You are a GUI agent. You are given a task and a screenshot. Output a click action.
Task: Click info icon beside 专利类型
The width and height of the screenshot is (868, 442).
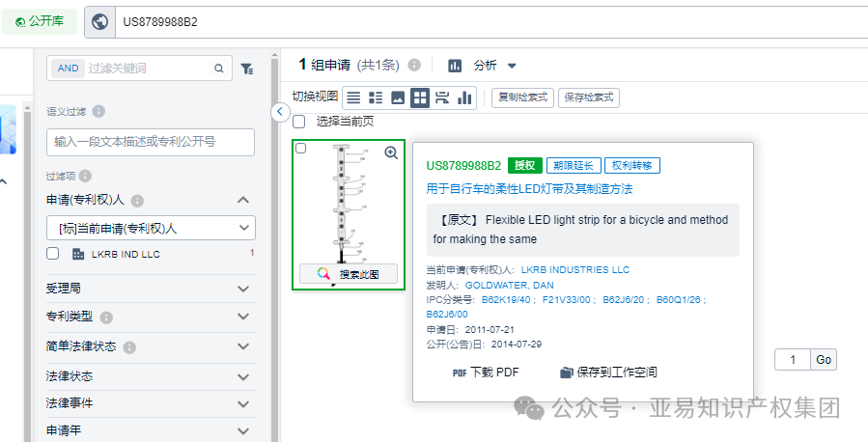pos(107,318)
